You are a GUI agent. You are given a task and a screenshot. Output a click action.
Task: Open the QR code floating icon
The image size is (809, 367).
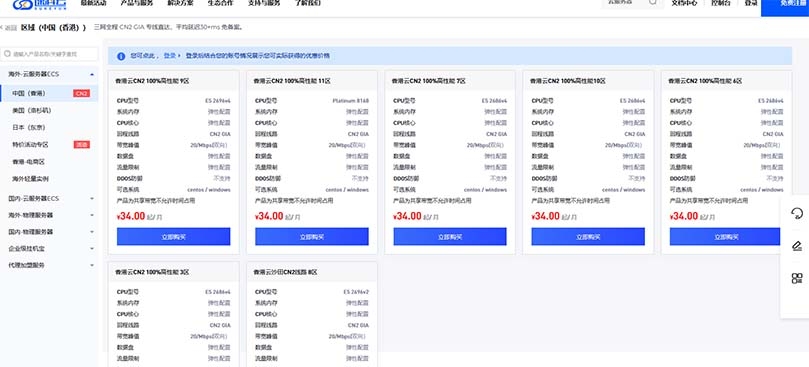click(x=797, y=279)
